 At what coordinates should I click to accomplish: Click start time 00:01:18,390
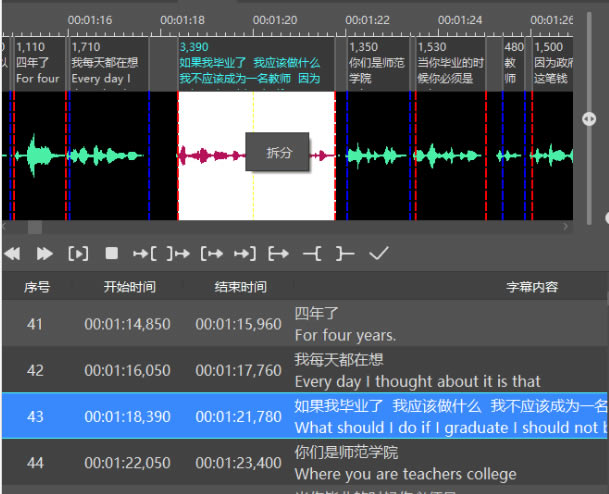127,417
